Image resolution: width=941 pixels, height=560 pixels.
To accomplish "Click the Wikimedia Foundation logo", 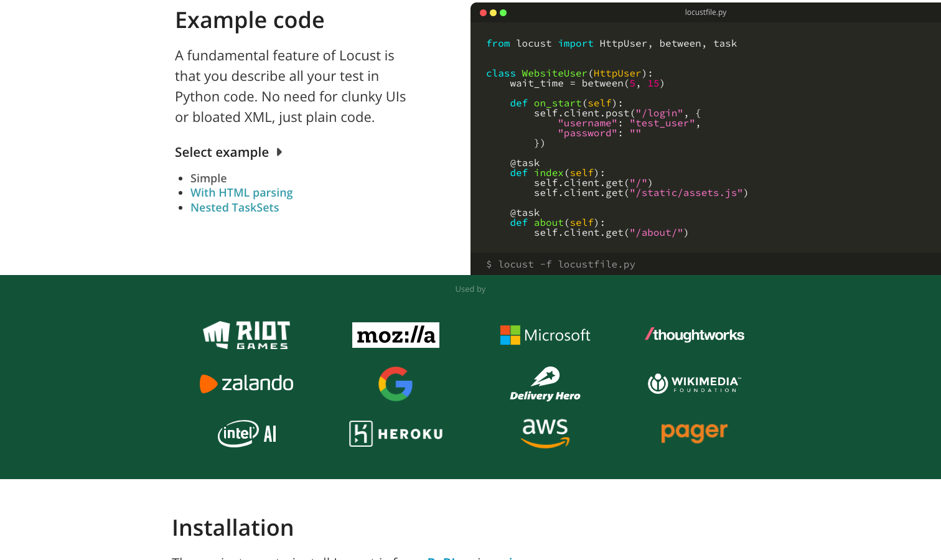I will [695, 384].
